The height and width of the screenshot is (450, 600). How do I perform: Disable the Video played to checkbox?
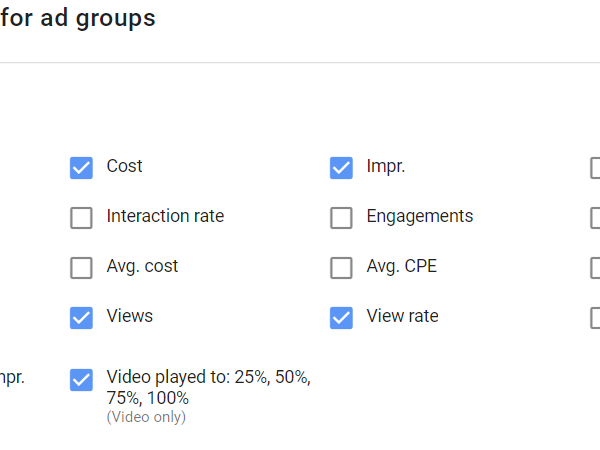coord(81,379)
